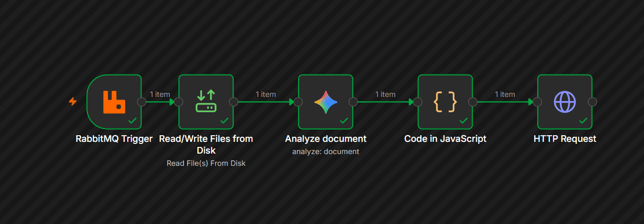644x224 pixels.
Task: Click the orange lightning trigger indicator
Action: [x=73, y=102]
